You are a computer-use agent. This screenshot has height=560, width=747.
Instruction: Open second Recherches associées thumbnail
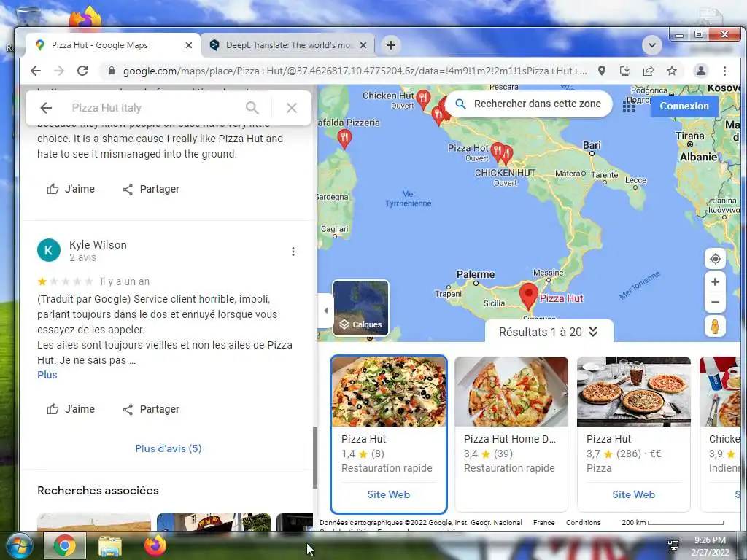[214, 522]
